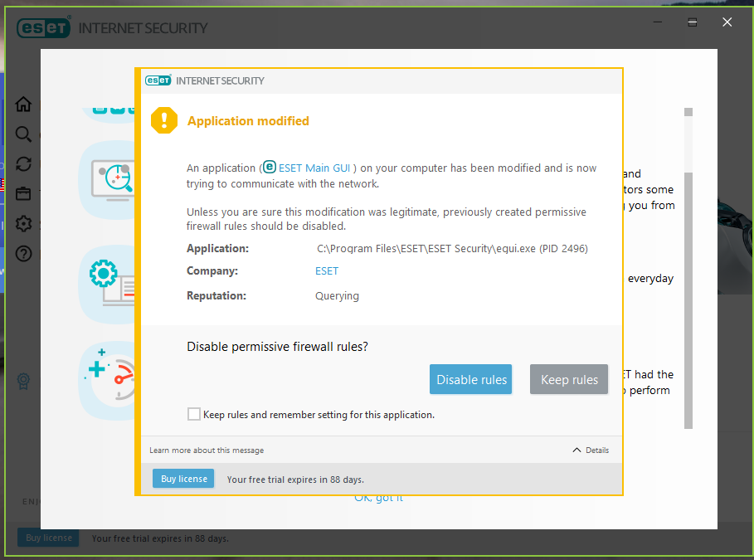Click Buy license in main window footer

tap(49, 538)
